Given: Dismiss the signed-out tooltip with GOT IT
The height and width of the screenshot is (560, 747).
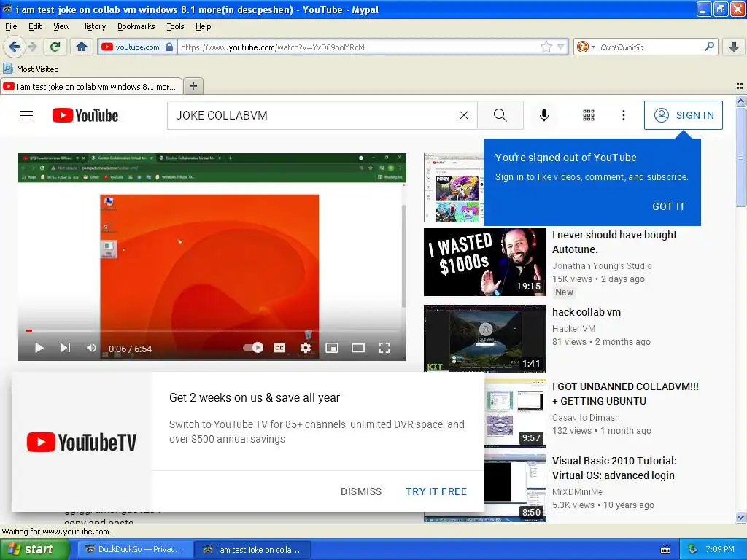Looking at the screenshot, I should point(668,206).
